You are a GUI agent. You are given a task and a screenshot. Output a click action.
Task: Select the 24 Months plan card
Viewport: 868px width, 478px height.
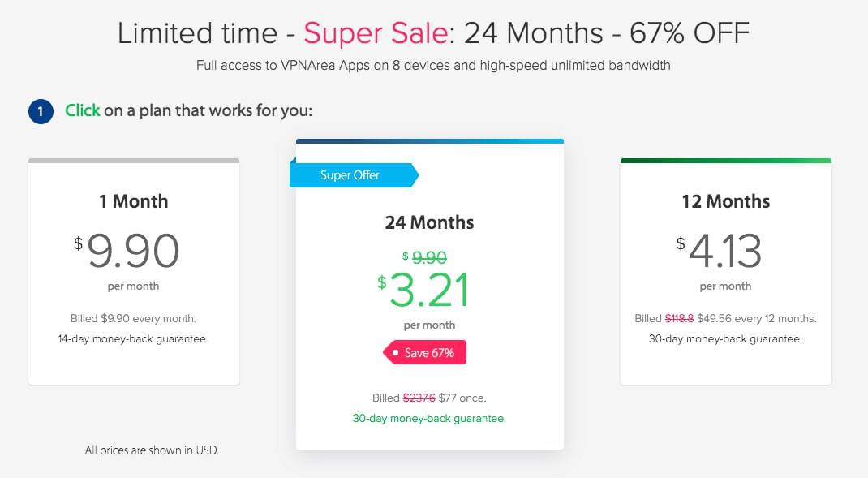[430, 294]
